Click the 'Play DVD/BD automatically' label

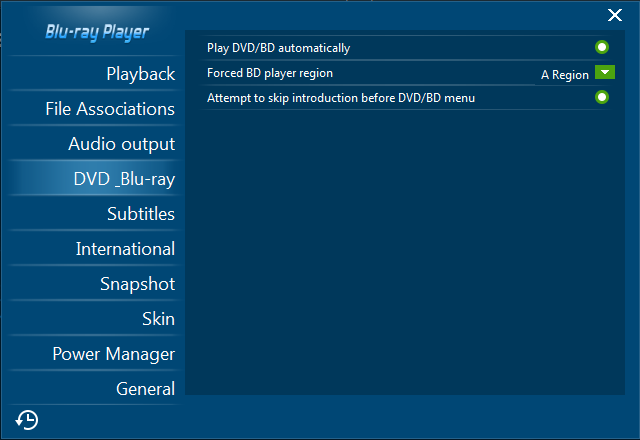click(278, 48)
